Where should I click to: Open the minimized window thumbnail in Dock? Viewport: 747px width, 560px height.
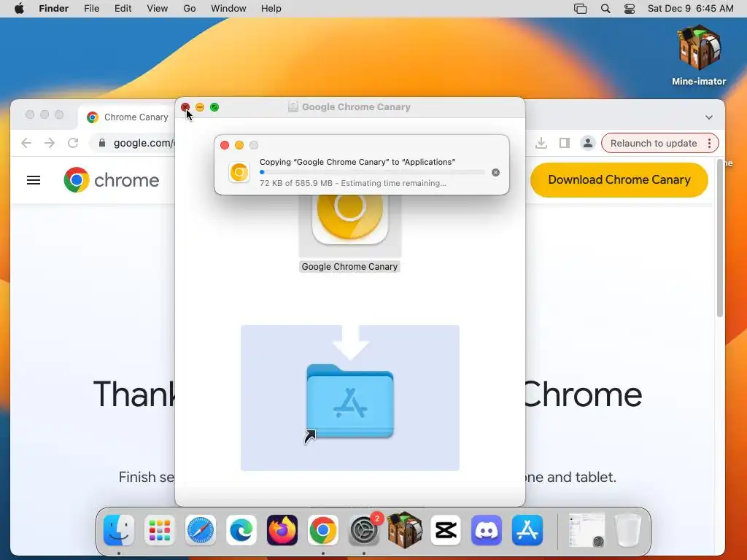pyautogui.click(x=587, y=530)
